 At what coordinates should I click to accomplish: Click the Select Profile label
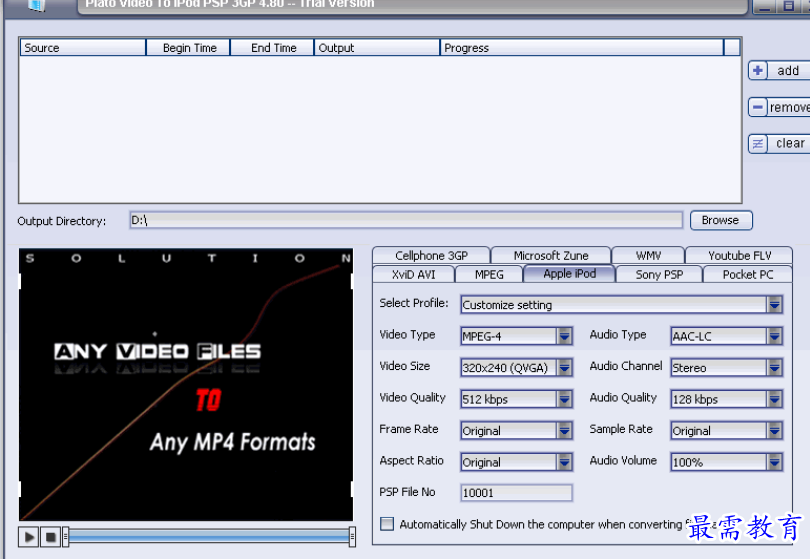(414, 303)
